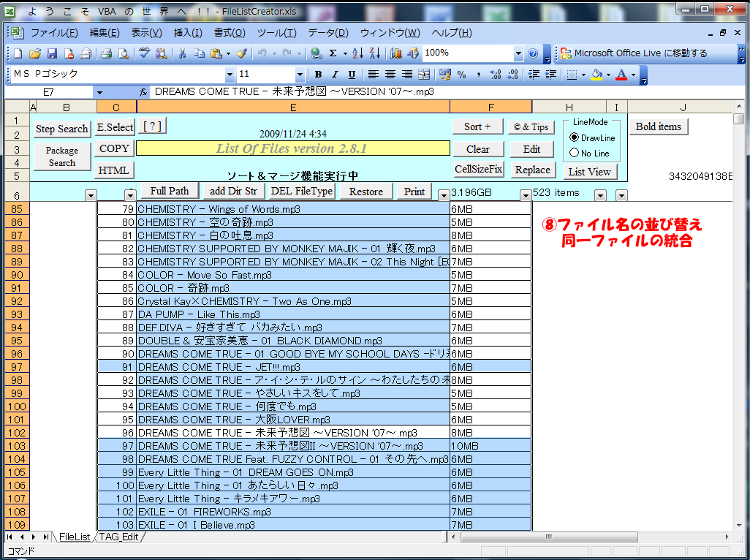
Task: Click the toolbar Copy icon beside the scissors
Action: 199,53
